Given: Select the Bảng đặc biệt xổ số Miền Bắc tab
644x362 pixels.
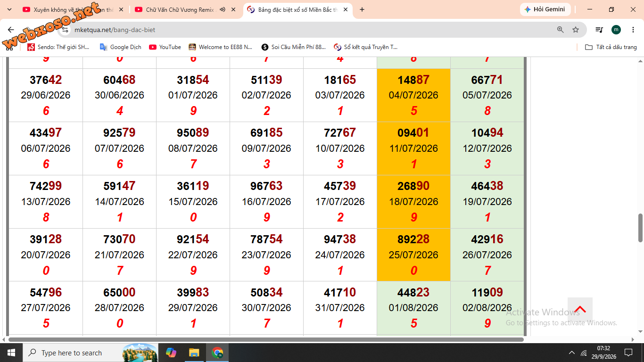Looking at the screenshot, I should click(x=298, y=9).
